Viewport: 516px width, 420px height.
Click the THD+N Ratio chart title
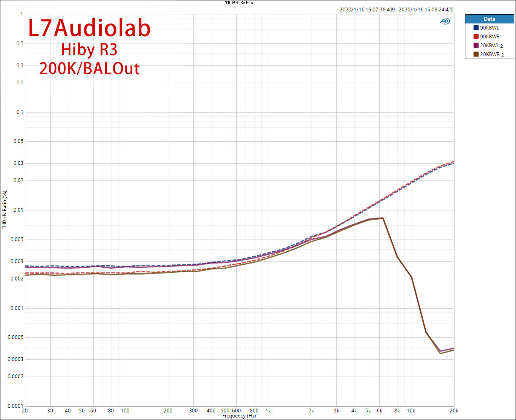[x=239, y=3]
